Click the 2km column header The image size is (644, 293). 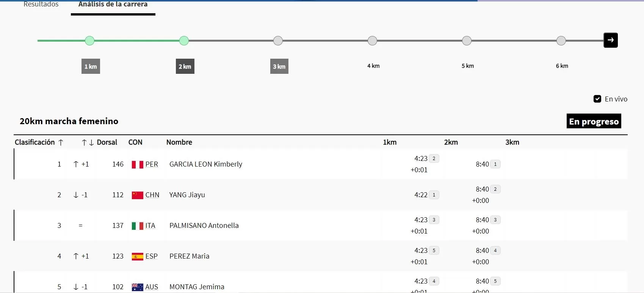[x=451, y=142]
